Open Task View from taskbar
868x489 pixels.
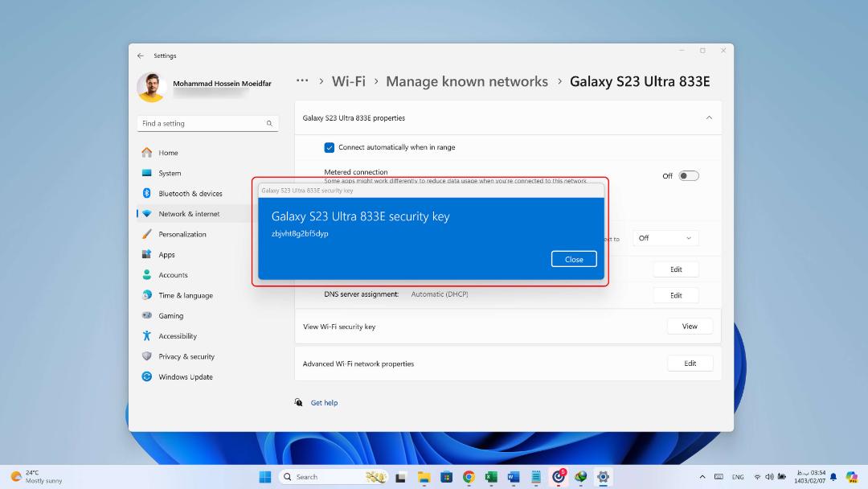pyautogui.click(x=401, y=477)
